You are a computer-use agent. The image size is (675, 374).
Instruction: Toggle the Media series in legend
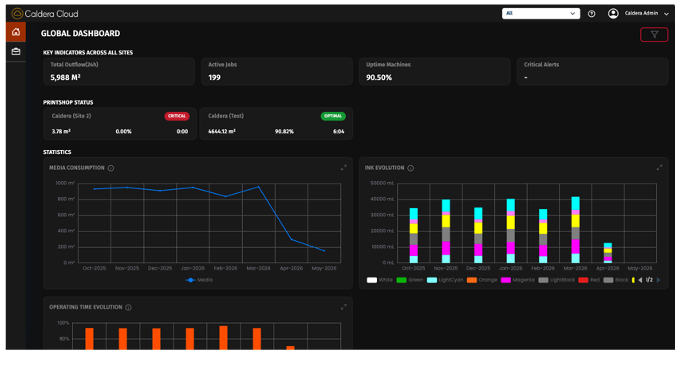[199, 280]
